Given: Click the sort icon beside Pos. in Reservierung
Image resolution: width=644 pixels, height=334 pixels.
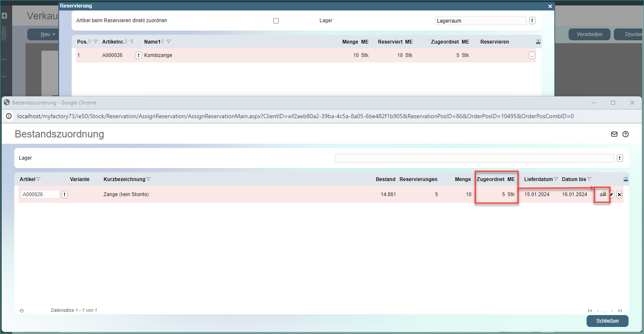Looking at the screenshot, I should (90, 42).
